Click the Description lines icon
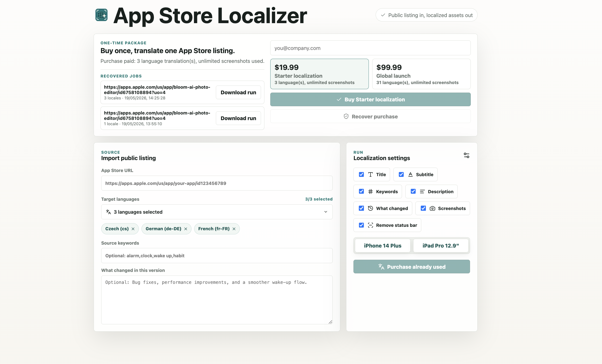This screenshot has height=364, width=602. (422, 192)
